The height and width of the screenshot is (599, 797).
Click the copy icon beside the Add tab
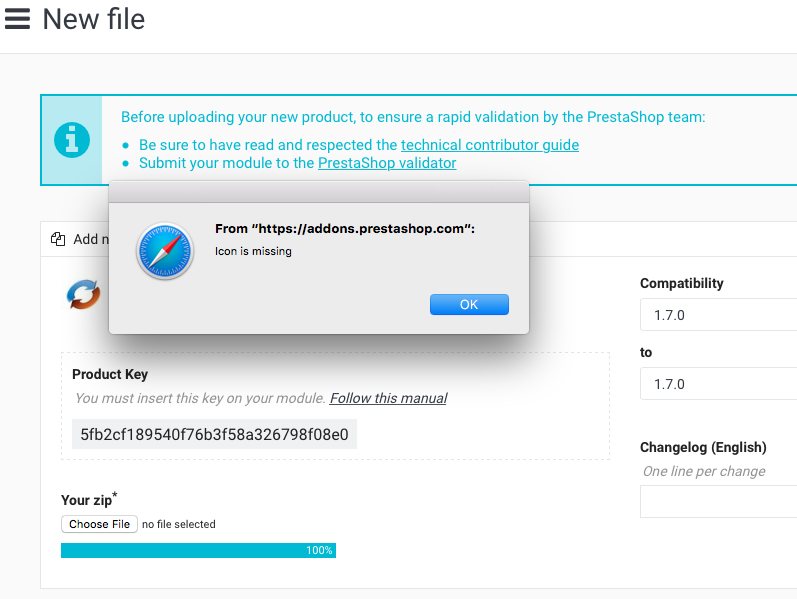(58, 239)
